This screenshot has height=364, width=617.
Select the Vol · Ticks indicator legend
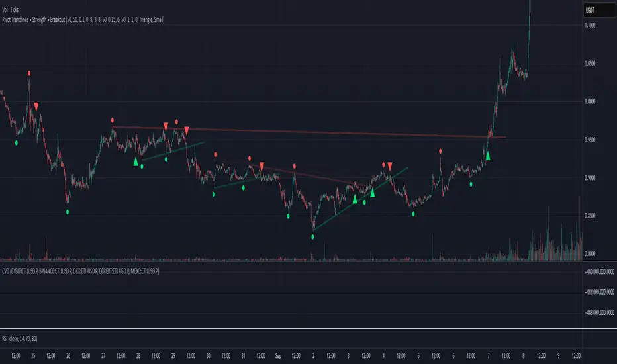click(x=10, y=9)
